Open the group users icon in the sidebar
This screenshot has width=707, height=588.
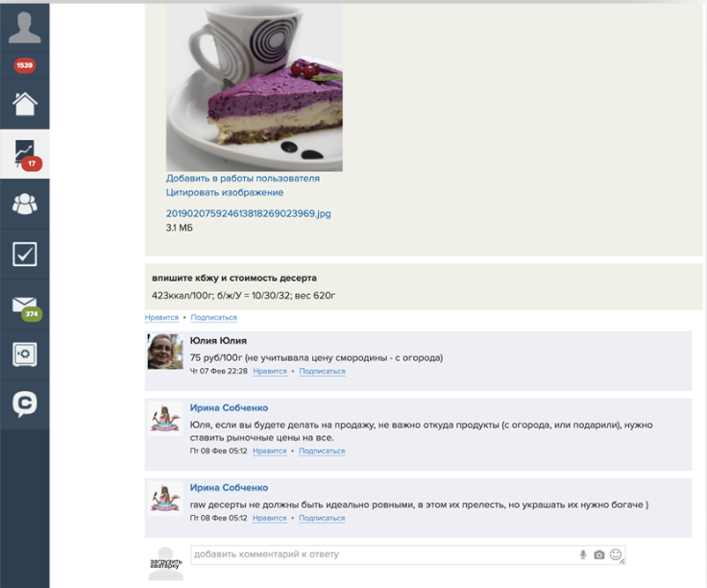pos(24,204)
